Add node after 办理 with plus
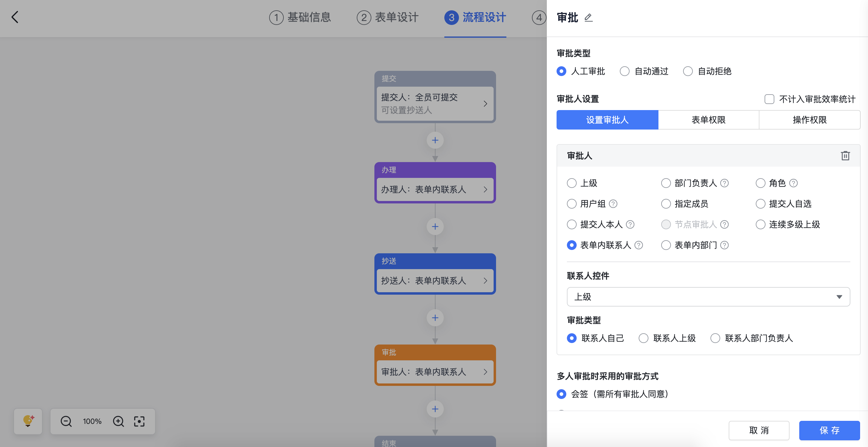This screenshot has height=447, width=868. tap(435, 226)
